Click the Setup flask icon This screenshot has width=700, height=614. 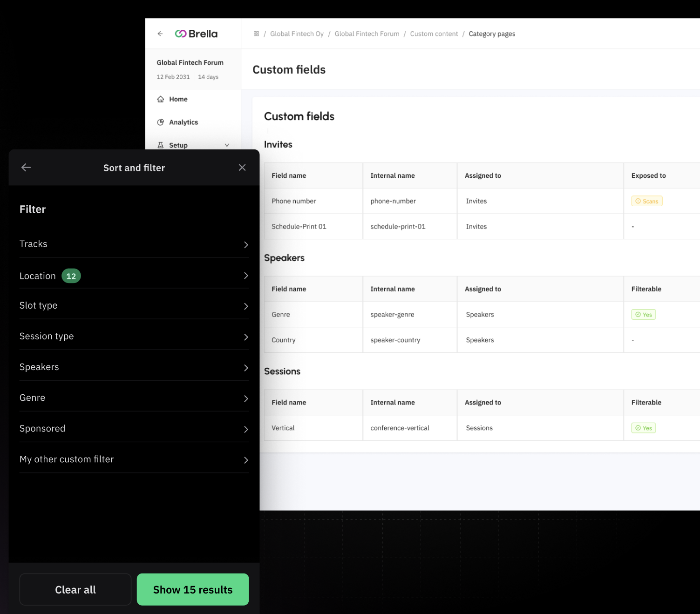coord(161,145)
